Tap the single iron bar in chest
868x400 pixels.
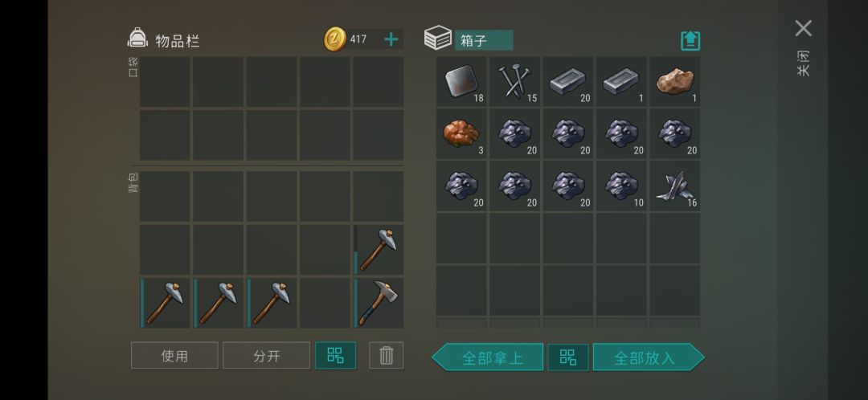click(621, 82)
